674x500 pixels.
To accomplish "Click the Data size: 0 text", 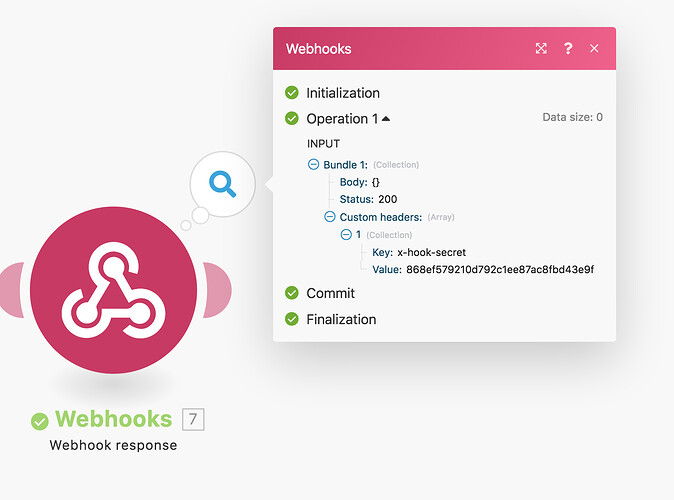I will [573, 117].
